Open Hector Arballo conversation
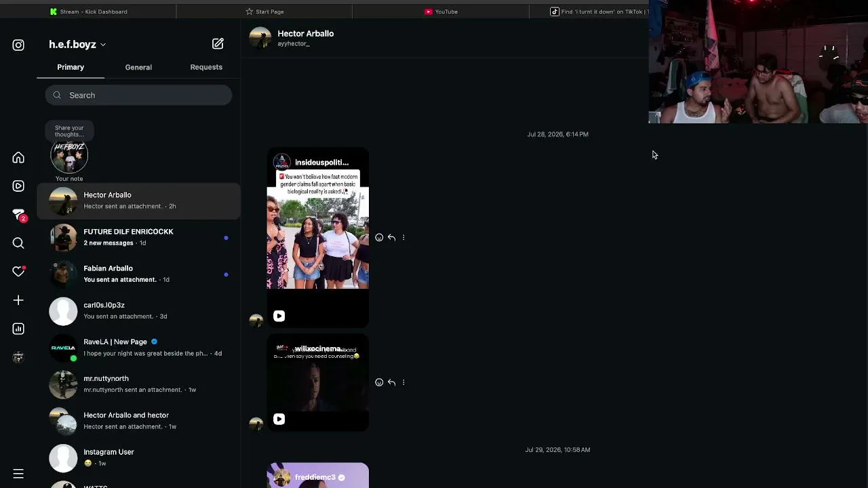This screenshot has width=868, height=488. click(x=138, y=201)
